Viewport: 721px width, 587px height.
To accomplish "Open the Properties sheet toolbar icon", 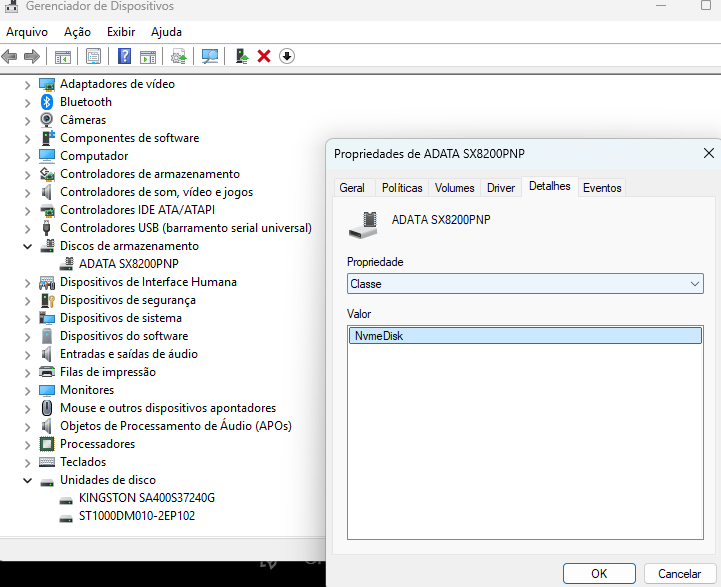I will (x=93, y=57).
